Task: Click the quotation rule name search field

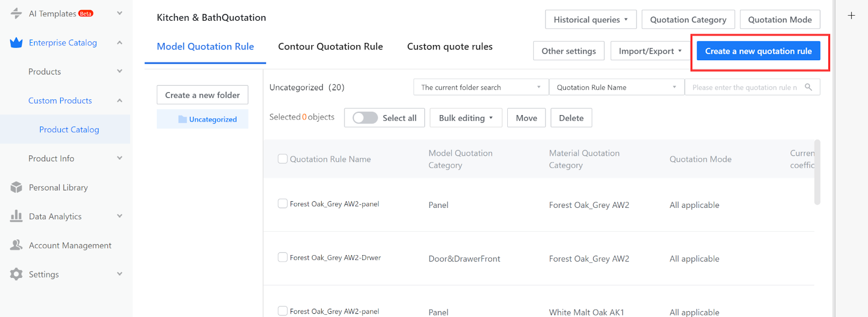Action: pos(744,87)
